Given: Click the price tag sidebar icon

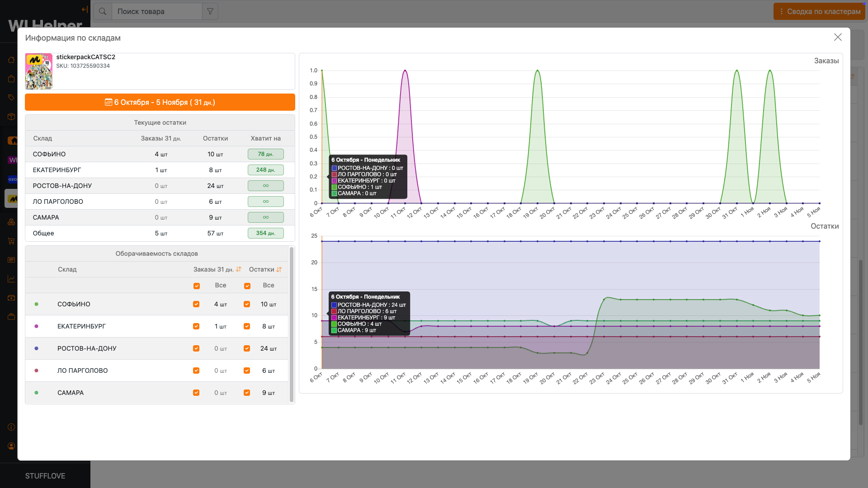Looking at the screenshot, I should click(11, 98).
